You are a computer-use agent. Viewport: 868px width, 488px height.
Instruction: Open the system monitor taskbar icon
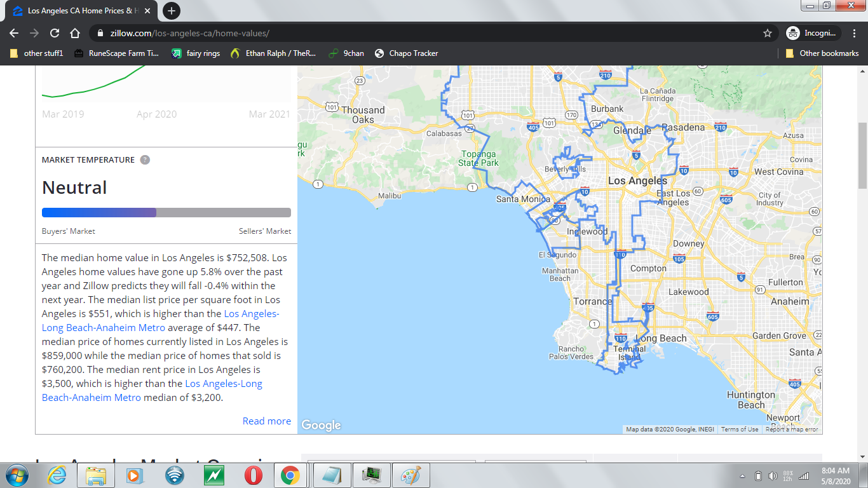371,475
